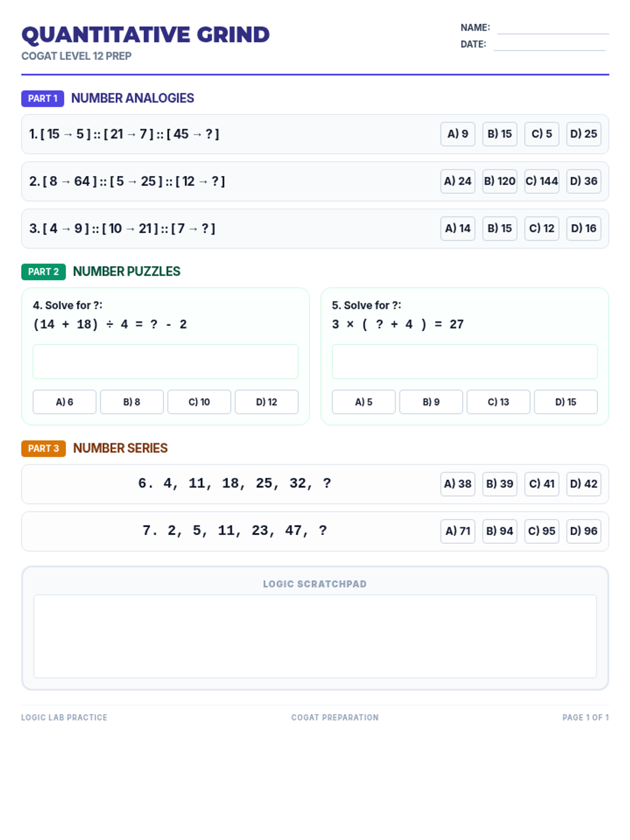The width and height of the screenshot is (630, 840).
Task: Click inside the Logic Scratchpad area
Action: tap(315, 636)
